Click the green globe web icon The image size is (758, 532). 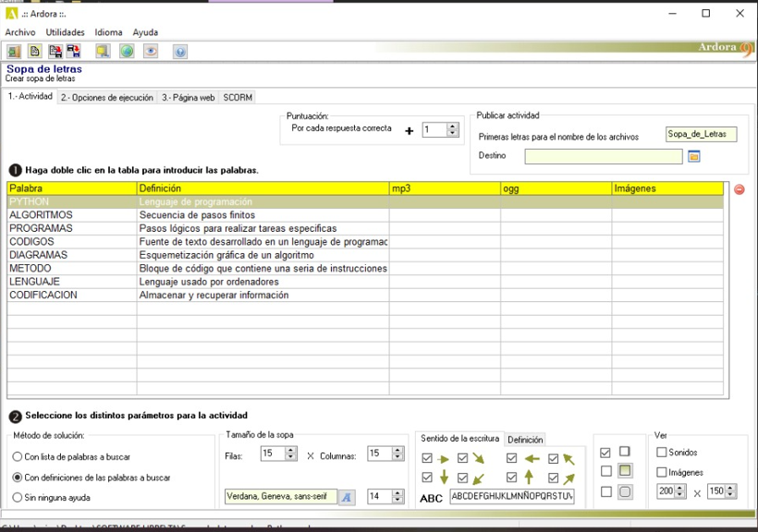coord(127,51)
